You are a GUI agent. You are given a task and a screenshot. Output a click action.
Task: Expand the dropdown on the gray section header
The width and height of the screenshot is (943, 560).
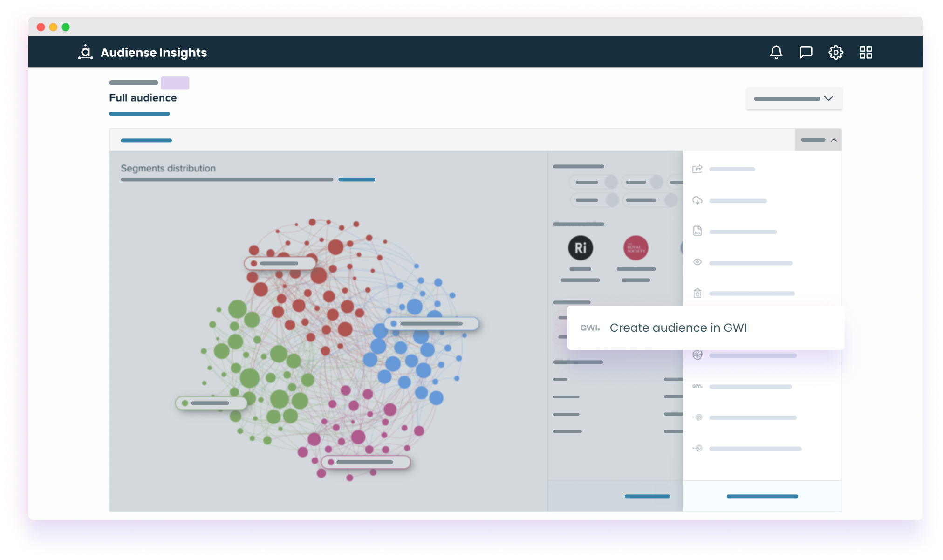point(818,140)
